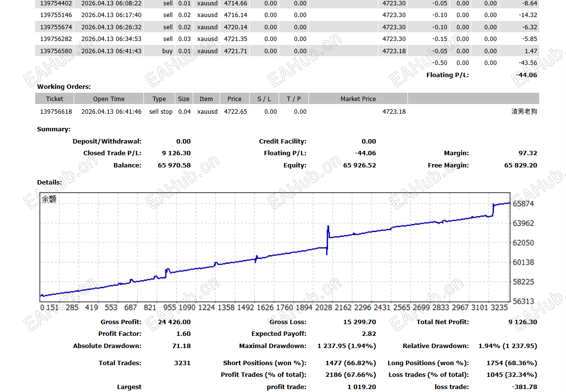Click open time 2026.04.13 06:26:32

111,27
